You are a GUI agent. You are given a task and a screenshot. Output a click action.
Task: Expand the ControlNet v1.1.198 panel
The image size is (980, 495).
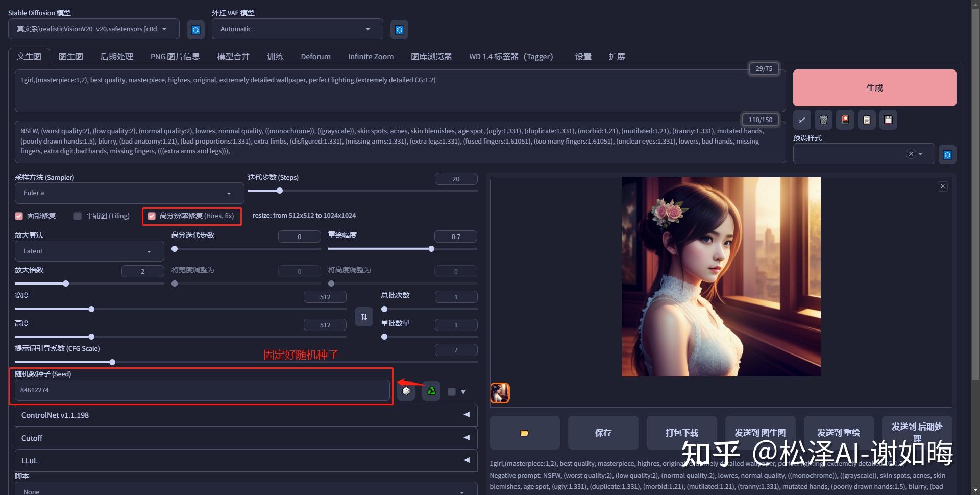coord(245,415)
